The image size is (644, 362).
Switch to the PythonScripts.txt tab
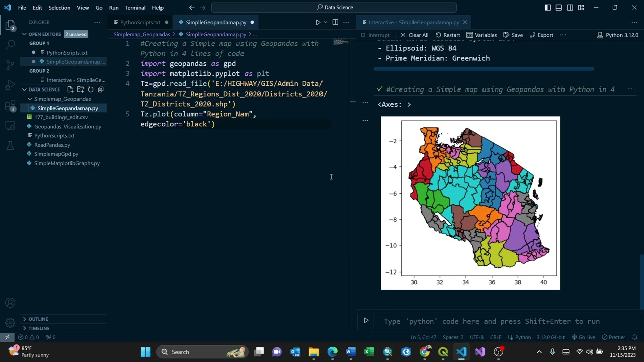140,22
